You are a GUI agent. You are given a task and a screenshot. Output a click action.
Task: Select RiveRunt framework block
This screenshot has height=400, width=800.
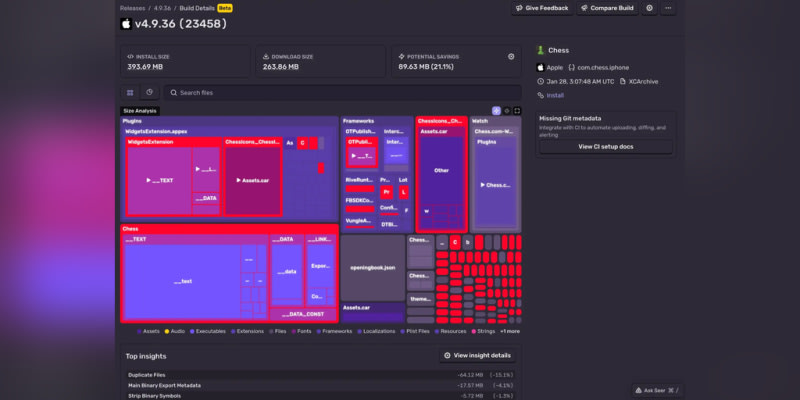click(x=360, y=185)
